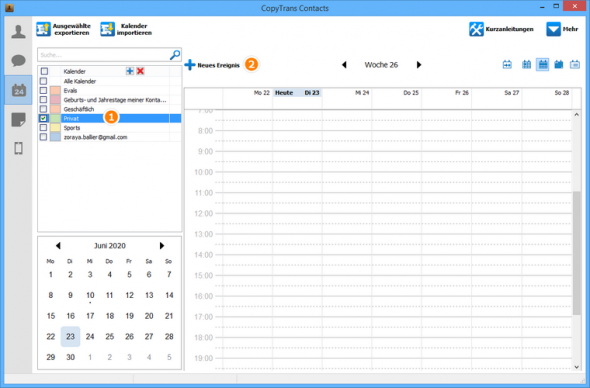Click Sports yellow color swatch

[55, 128]
